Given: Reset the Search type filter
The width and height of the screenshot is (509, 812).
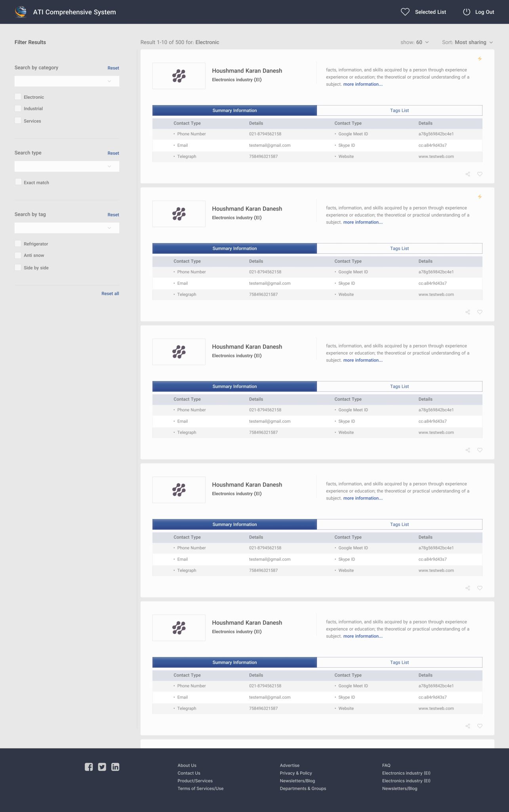Looking at the screenshot, I should point(113,153).
